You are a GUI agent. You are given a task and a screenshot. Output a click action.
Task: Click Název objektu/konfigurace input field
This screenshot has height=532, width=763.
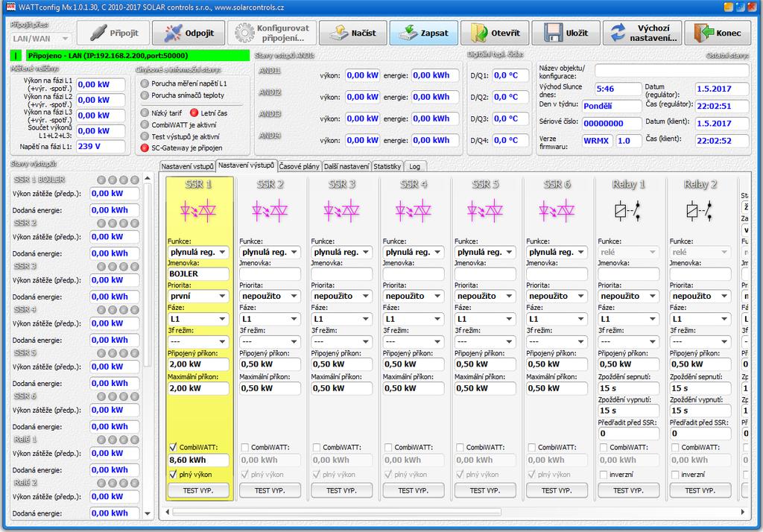coord(671,71)
